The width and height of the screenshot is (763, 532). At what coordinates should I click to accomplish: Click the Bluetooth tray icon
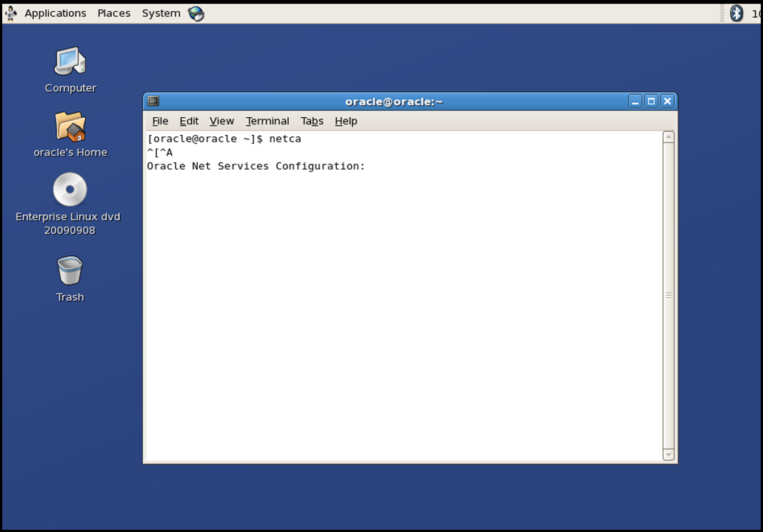(x=736, y=13)
